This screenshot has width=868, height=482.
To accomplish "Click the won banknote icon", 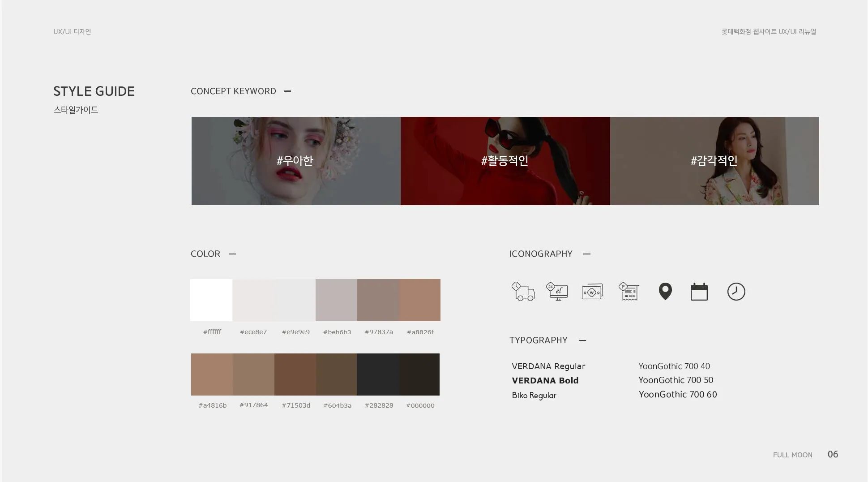I will click(x=592, y=292).
